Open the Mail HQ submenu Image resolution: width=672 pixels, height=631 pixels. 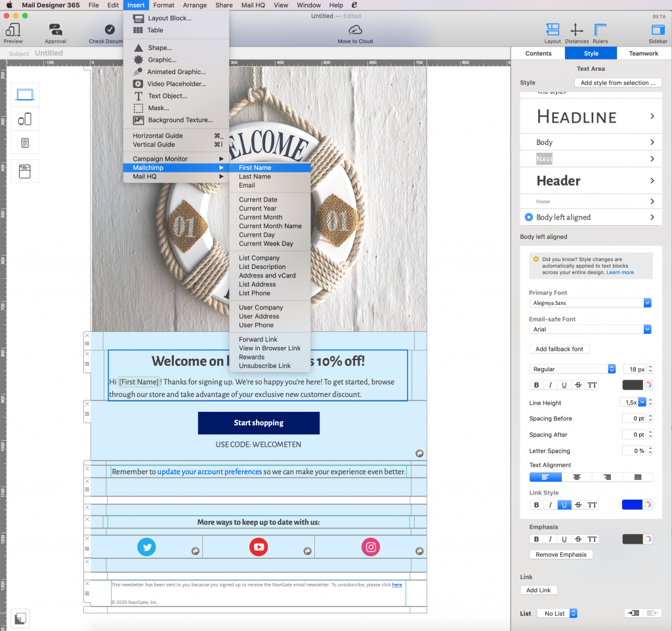pyautogui.click(x=176, y=176)
